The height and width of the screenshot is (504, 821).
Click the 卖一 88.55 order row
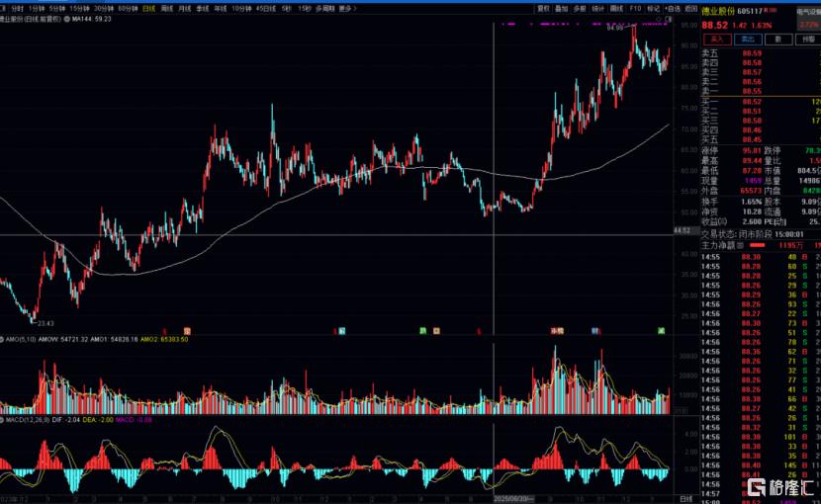tap(761, 91)
